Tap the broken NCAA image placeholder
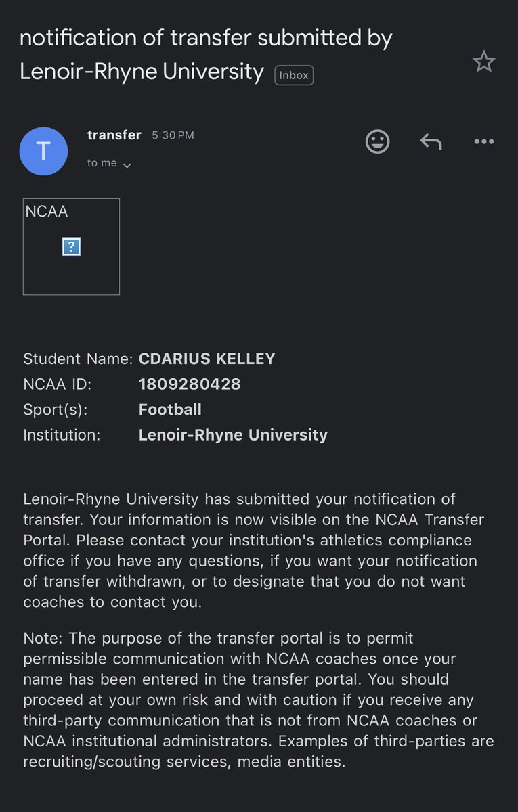Viewport: 518px width, 812px height. (x=71, y=246)
